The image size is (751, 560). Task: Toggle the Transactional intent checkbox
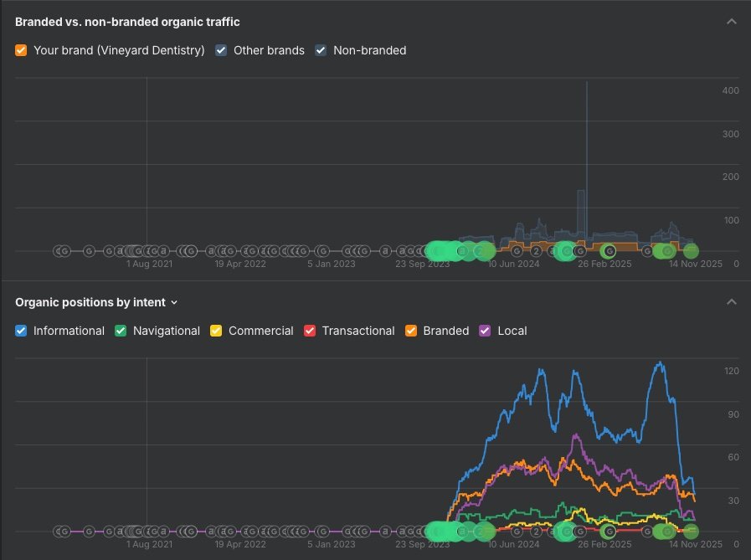310,331
